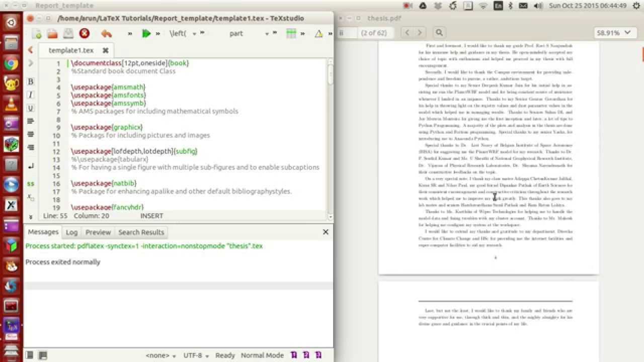Screen dimensions: 644x362
Task: Expand the hidden toolbar items after the Undo arrow
Action: click(130, 34)
